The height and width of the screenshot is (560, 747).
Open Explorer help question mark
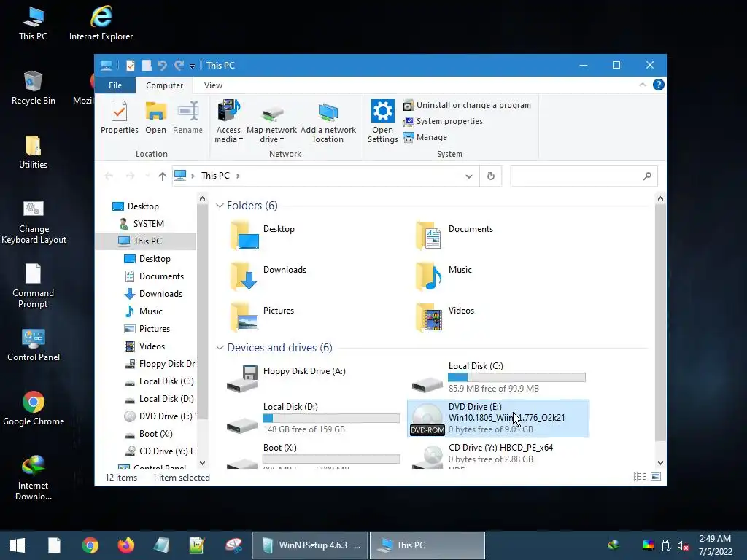(x=659, y=85)
